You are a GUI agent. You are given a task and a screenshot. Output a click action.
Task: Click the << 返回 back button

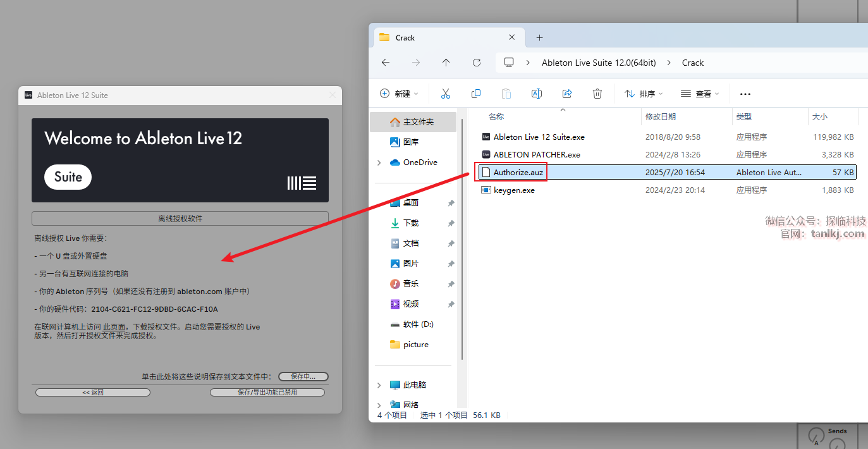pos(93,392)
